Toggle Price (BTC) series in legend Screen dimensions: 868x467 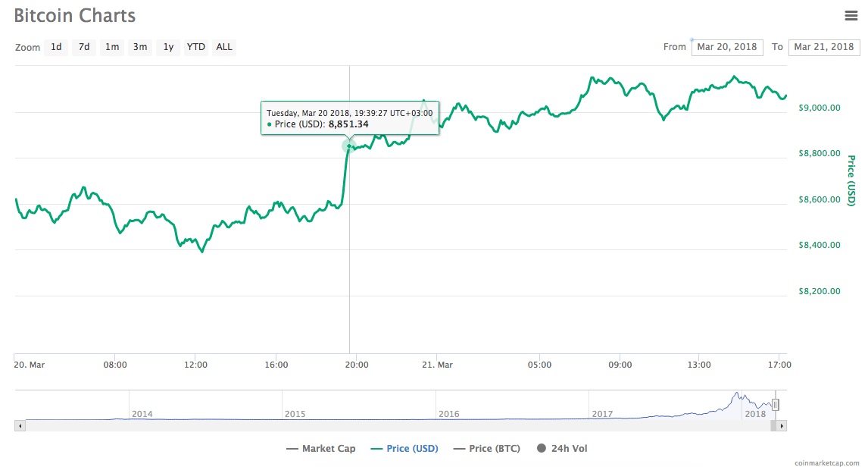(487, 449)
